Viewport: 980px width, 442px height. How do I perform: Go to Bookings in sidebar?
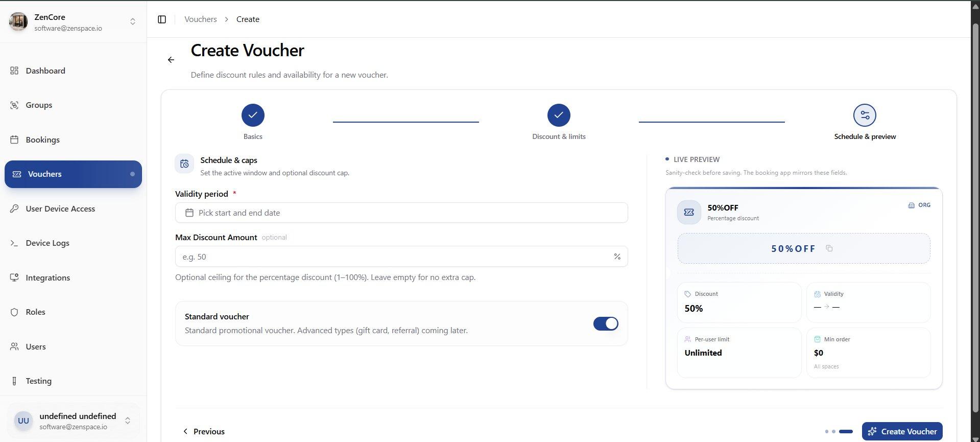pos(73,139)
